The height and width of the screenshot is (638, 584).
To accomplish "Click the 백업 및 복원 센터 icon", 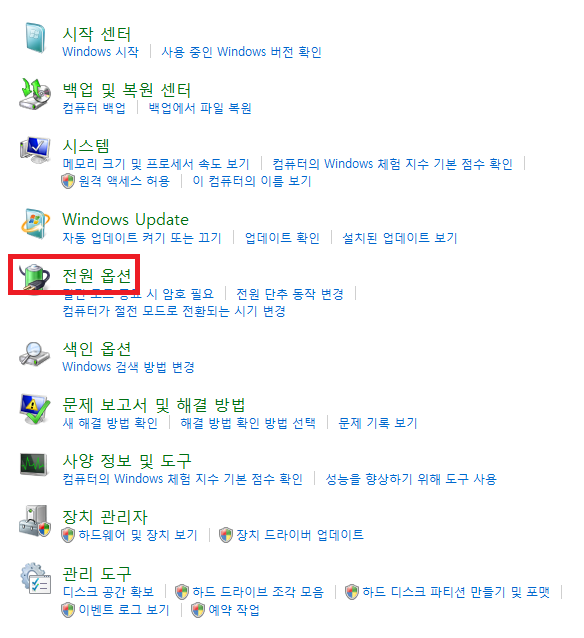I will coord(35,94).
